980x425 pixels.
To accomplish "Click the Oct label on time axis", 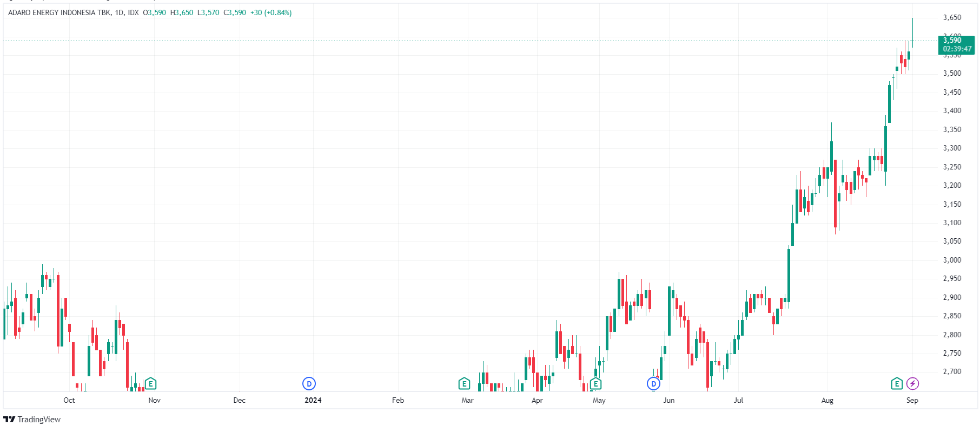I will pyautogui.click(x=69, y=400).
